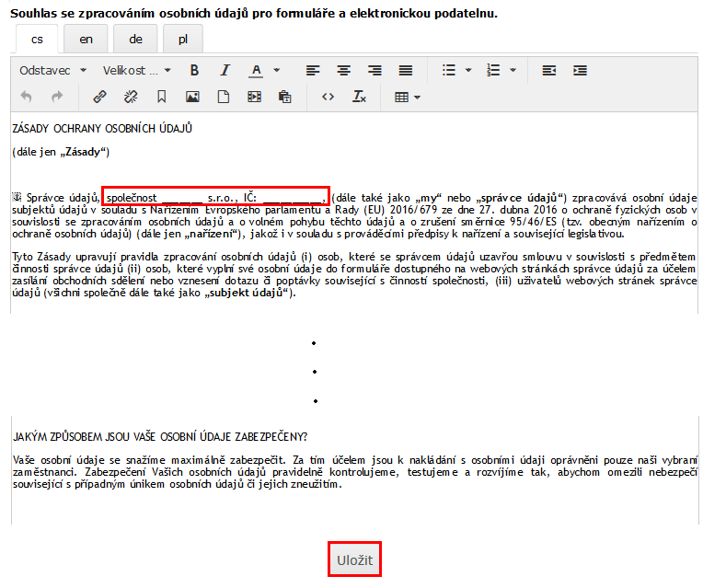Expand the Velikost font size dropdown

(136, 70)
